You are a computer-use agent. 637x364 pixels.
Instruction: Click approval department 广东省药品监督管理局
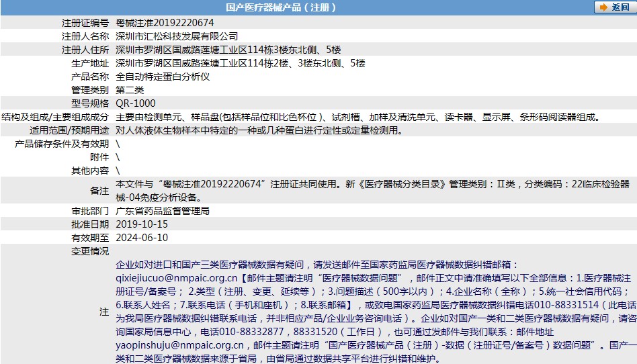click(x=163, y=210)
